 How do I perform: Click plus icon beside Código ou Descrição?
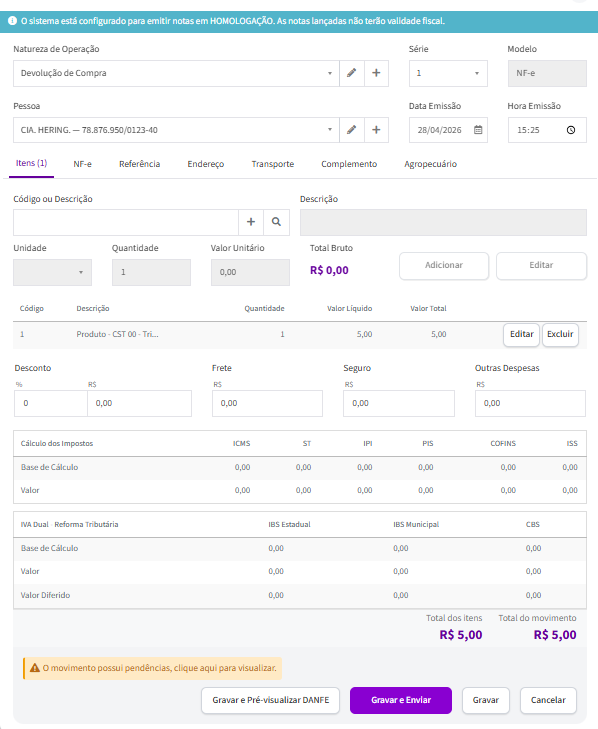click(251, 222)
